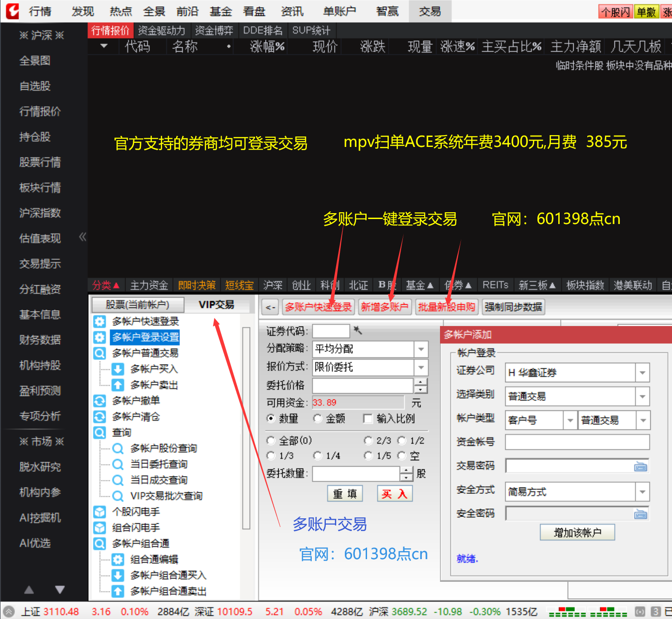Viewport: 672px width, 619px height.
Task: Click the up triangle at sidebar bottom
Action: pyautogui.click(x=29, y=590)
